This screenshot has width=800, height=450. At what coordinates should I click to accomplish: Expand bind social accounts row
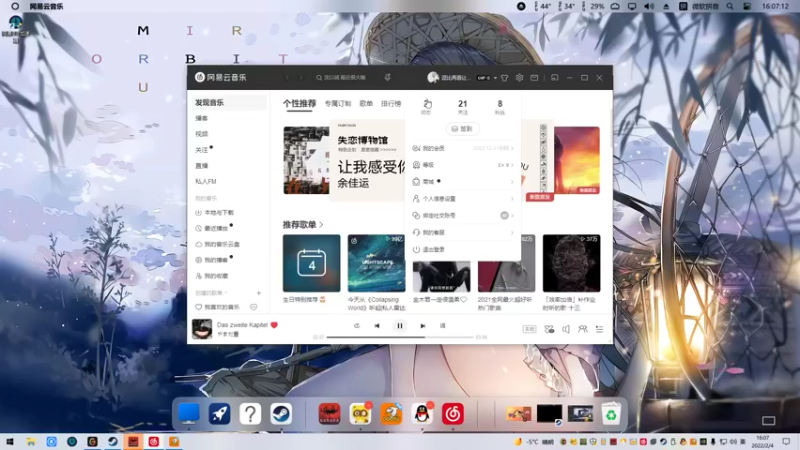463,215
